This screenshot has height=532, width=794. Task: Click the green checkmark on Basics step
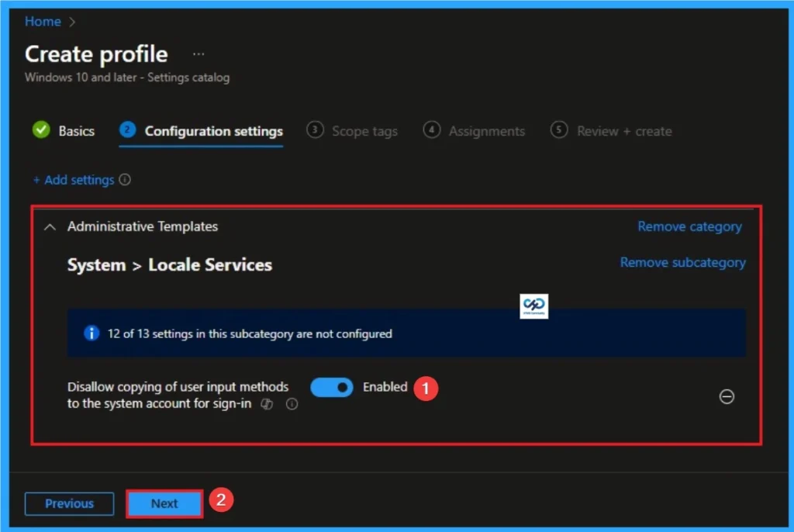(x=41, y=130)
